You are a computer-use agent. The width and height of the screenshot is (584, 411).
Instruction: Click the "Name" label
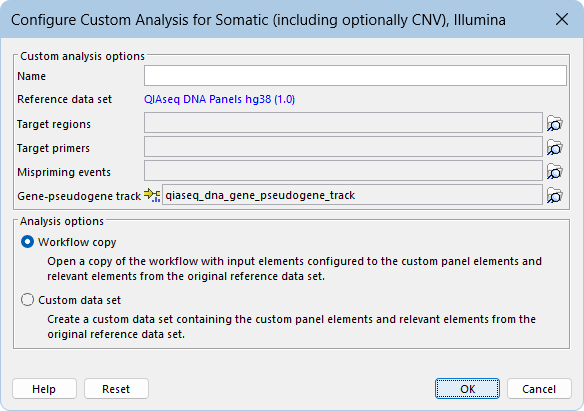(x=32, y=76)
